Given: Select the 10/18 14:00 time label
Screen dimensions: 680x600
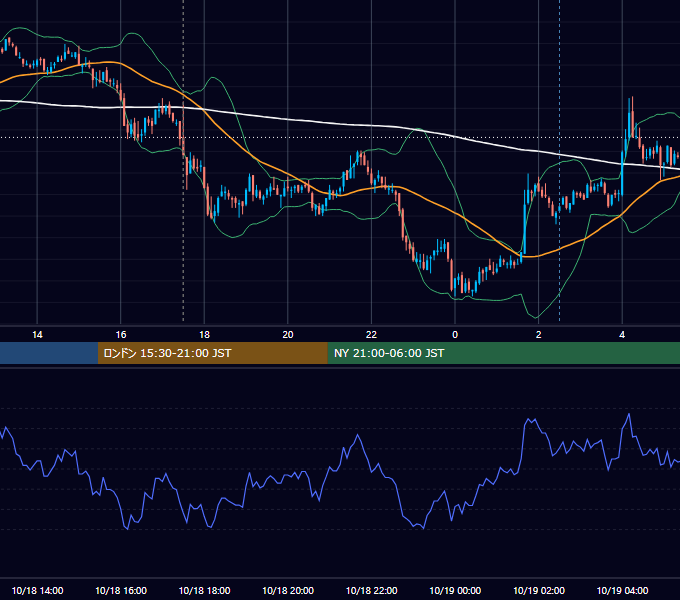Looking at the screenshot, I should [37, 590].
